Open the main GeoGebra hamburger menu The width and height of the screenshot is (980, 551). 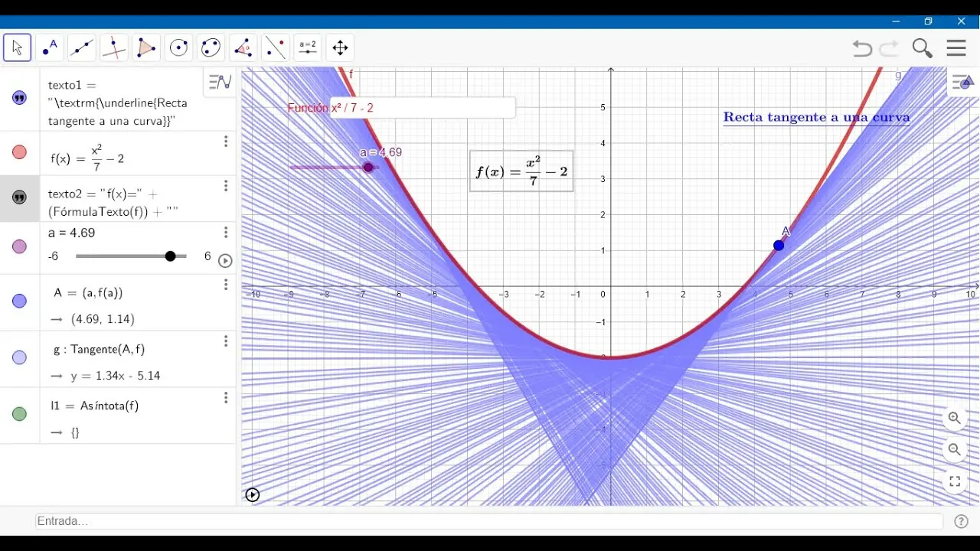click(955, 47)
